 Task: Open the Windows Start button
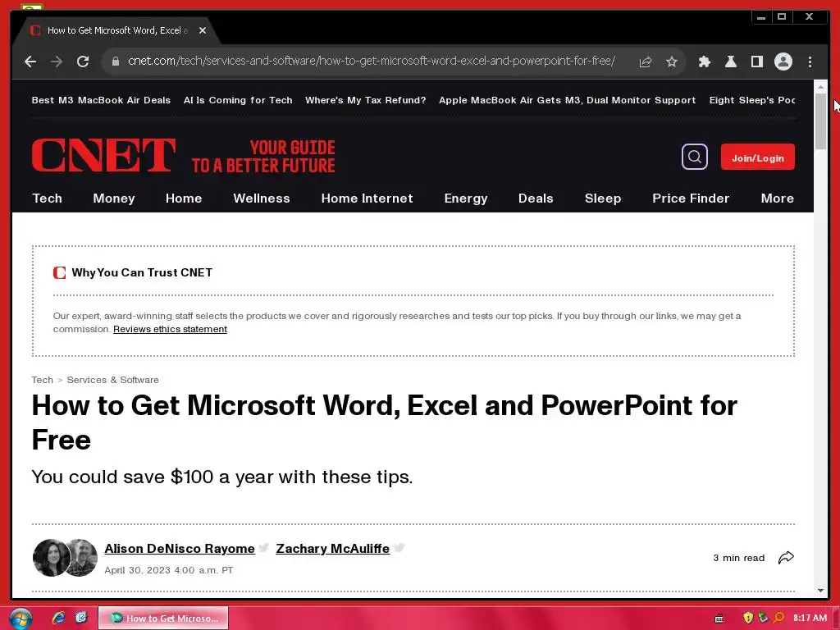21,619
